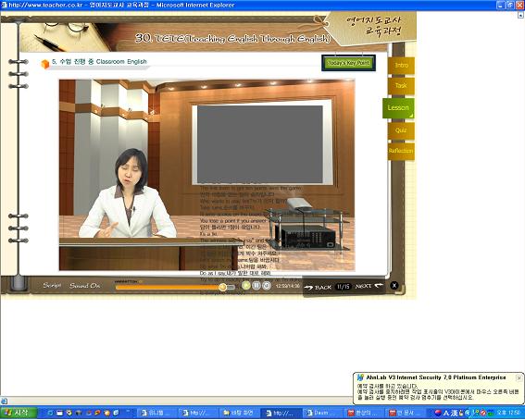525x420 pixels.
Task: Click the page counter 11/15
Action: click(x=344, y=287)
